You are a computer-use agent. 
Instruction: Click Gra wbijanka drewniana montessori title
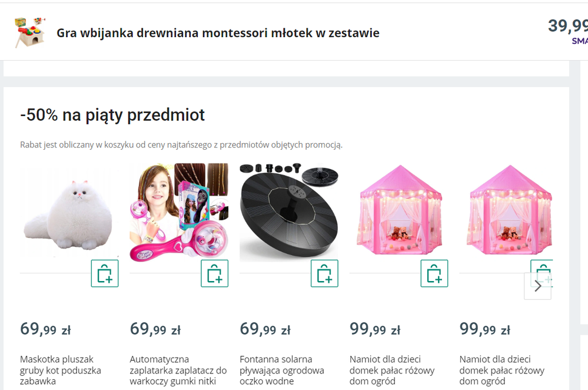218,33
